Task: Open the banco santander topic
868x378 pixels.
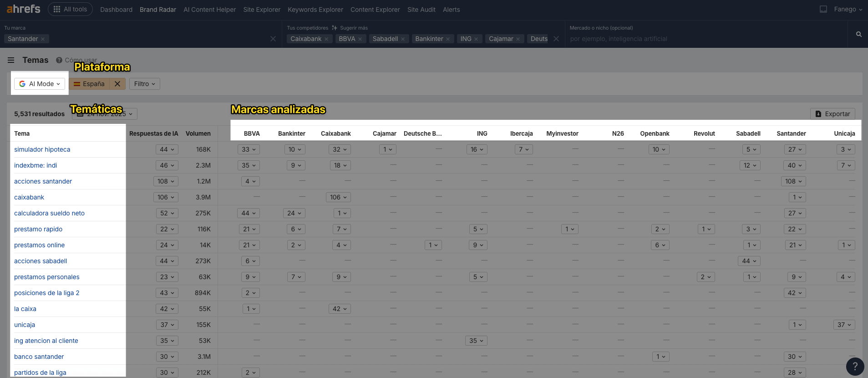Action: click(x=39, y=357)
